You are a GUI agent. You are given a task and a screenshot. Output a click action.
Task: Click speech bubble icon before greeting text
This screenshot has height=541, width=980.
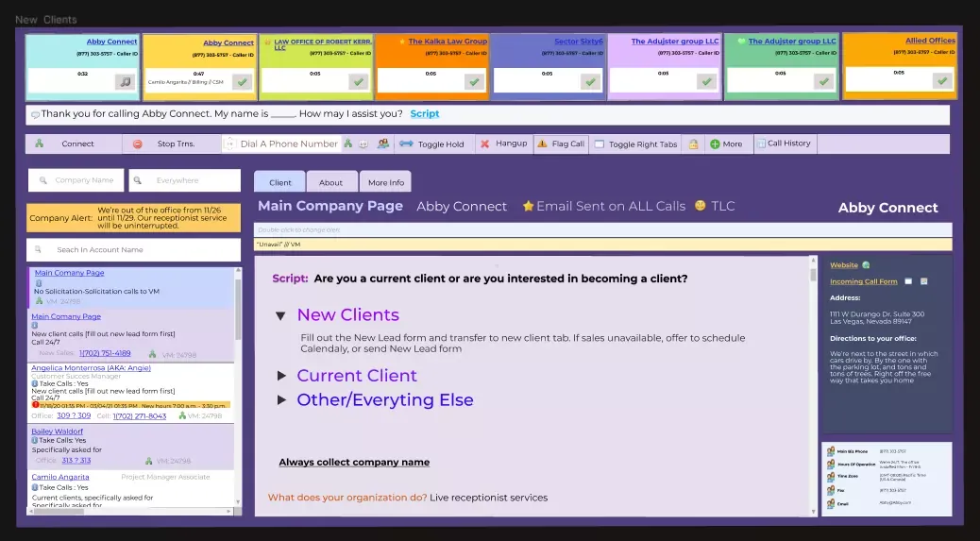click(x=35, y=114)
